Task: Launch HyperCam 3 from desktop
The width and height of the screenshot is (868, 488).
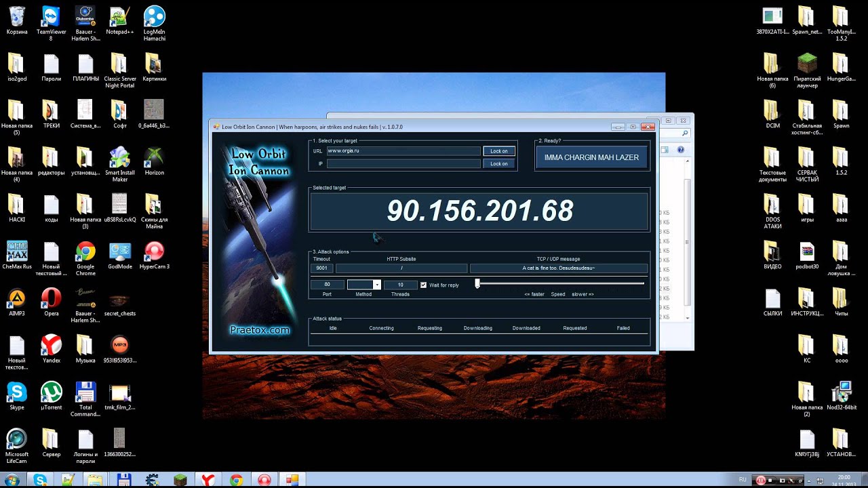Action: (x=154, y=256)
